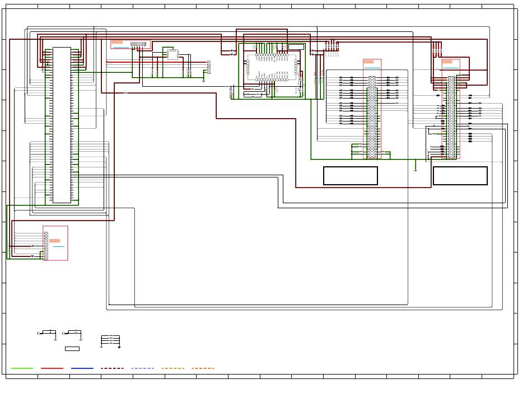Click the solid green line legend sample
The width and height of the screenshot is (532, 393).
point(22,368)
